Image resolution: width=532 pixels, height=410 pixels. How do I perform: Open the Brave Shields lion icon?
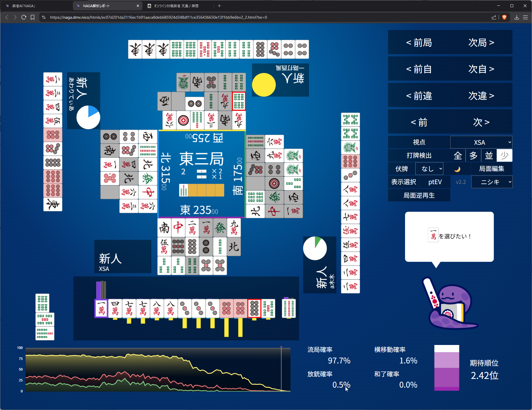(504, 17)
